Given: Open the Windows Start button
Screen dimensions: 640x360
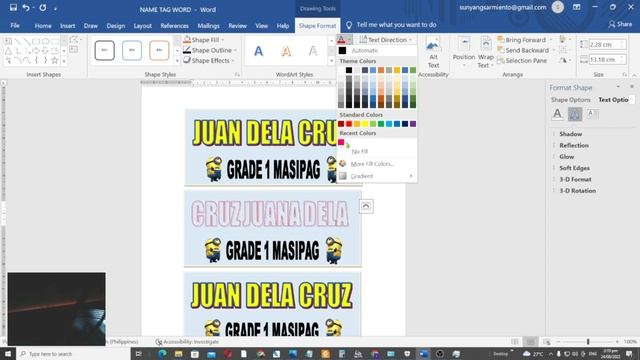Looking at the screenshot, I should (x=8, y=353).
